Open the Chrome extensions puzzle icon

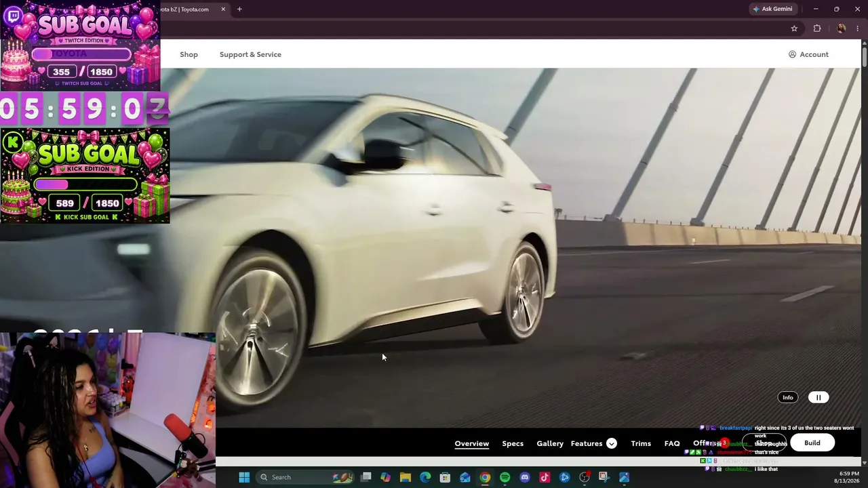[817, 28]
